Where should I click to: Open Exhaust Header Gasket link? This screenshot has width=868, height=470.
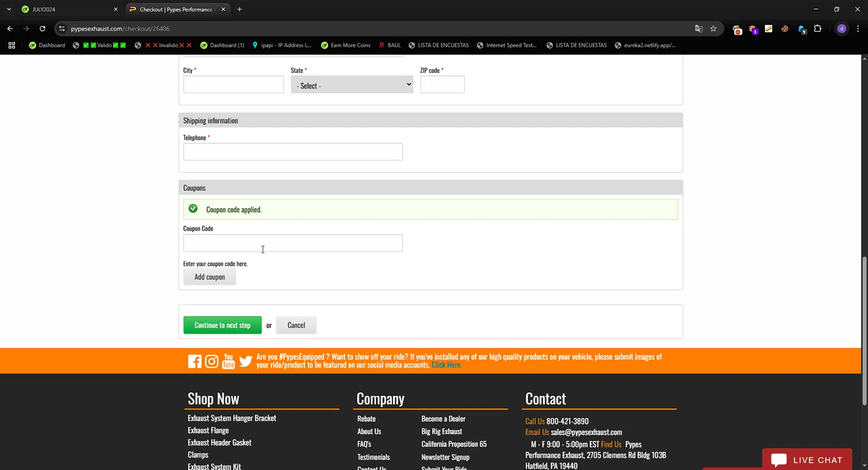tap(219, 442)
